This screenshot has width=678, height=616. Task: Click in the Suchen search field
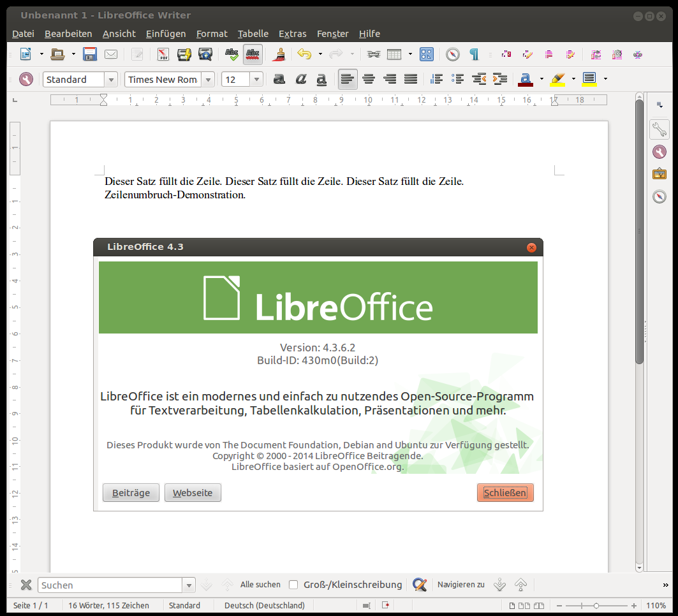[x=111, y=585]
